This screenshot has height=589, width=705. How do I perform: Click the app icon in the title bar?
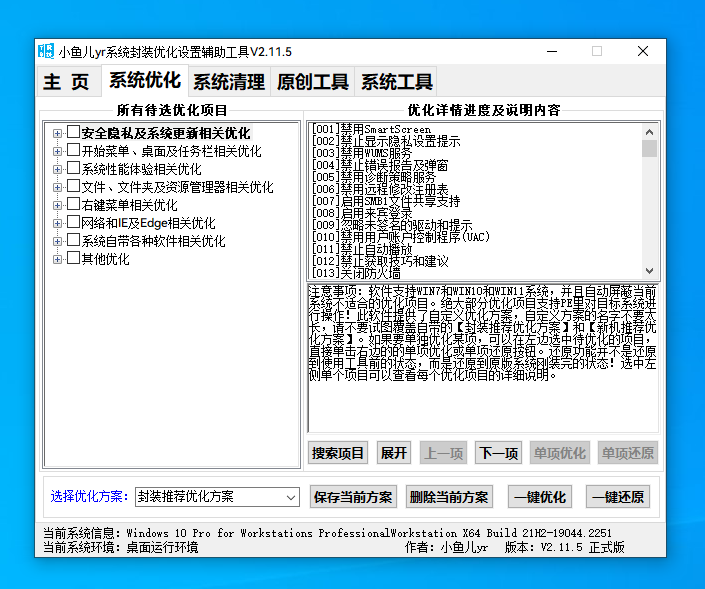(46, 51)
